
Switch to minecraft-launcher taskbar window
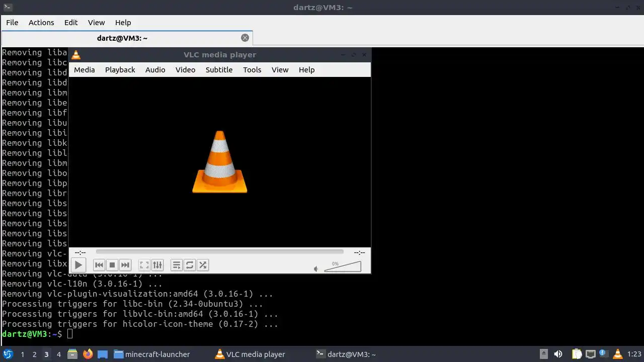[152, 354]
